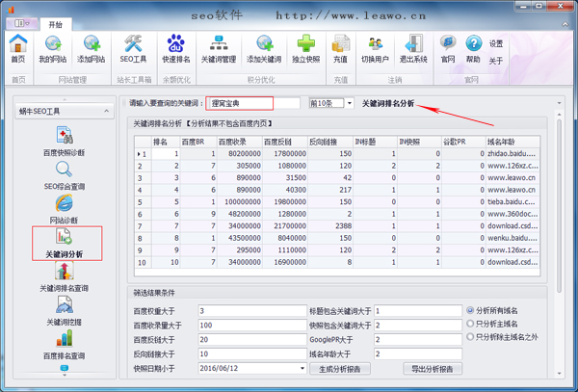
Task: Launch 快速排名 Baidu paw icon
Action: click(x=176, y=48)
